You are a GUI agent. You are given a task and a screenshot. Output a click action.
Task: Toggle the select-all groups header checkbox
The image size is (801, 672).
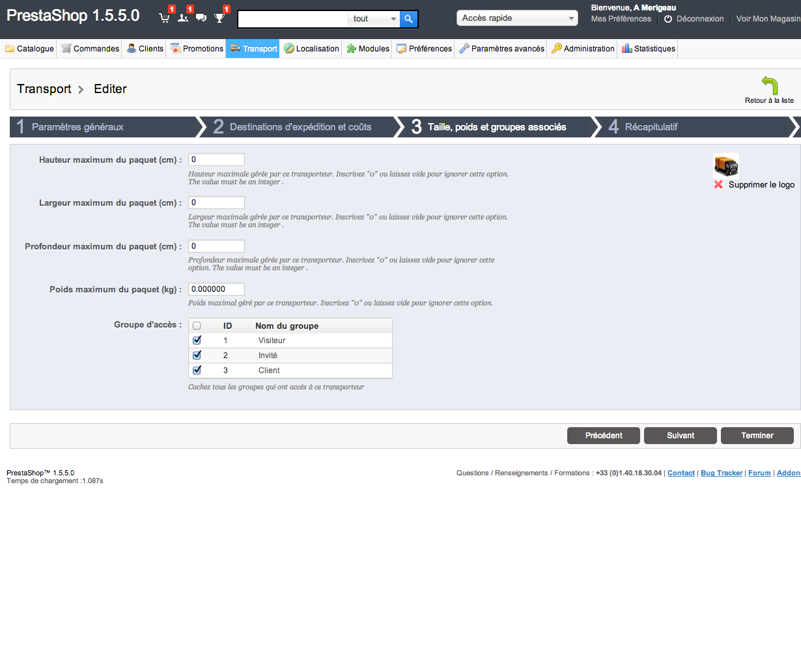[x=197, y=326]
